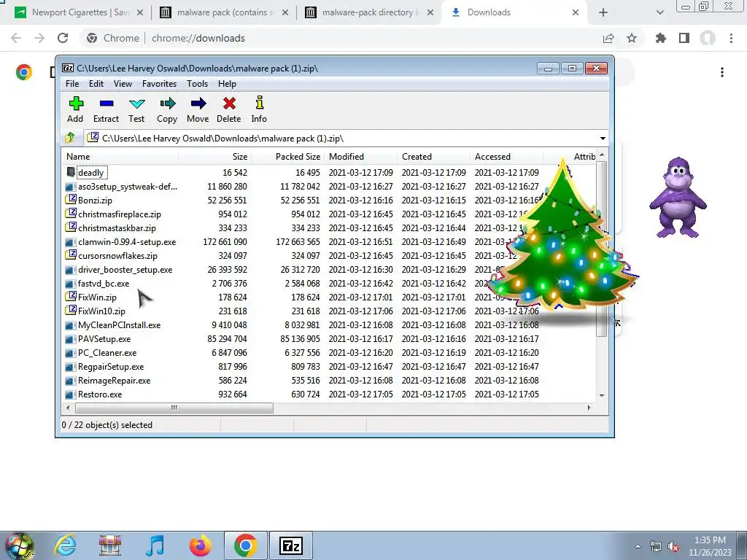
Task: Open Chrome tab search dropdown chevron
Action: [659, 12]
